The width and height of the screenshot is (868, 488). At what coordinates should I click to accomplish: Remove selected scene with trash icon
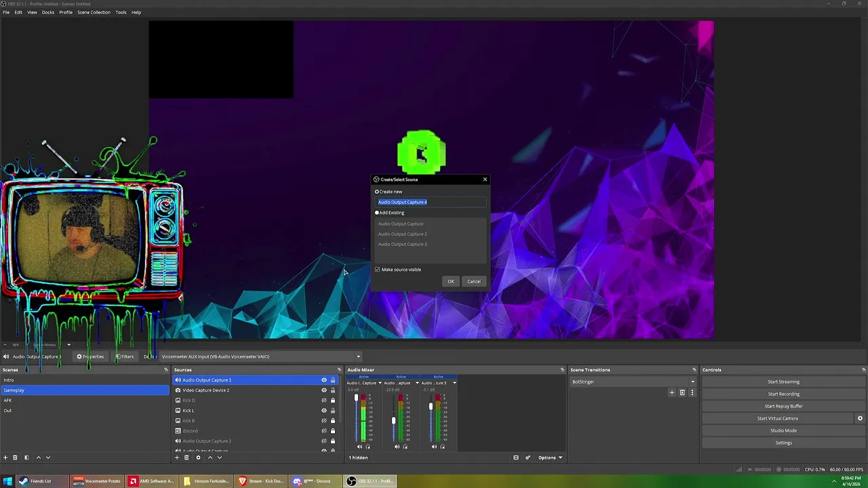point(16,457)
